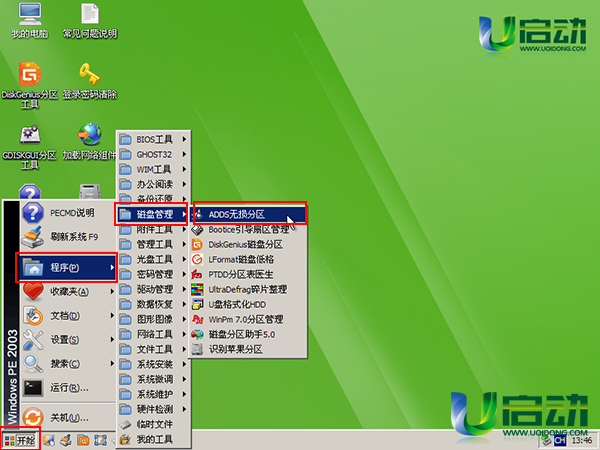This screenshot has width=600, height=450.
Task: Open 系统维护 folder entry
Action: 153,394
